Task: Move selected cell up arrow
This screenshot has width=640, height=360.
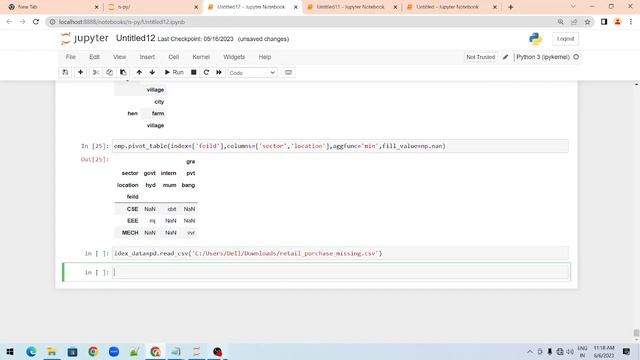Action: click(x=139, y=72)
